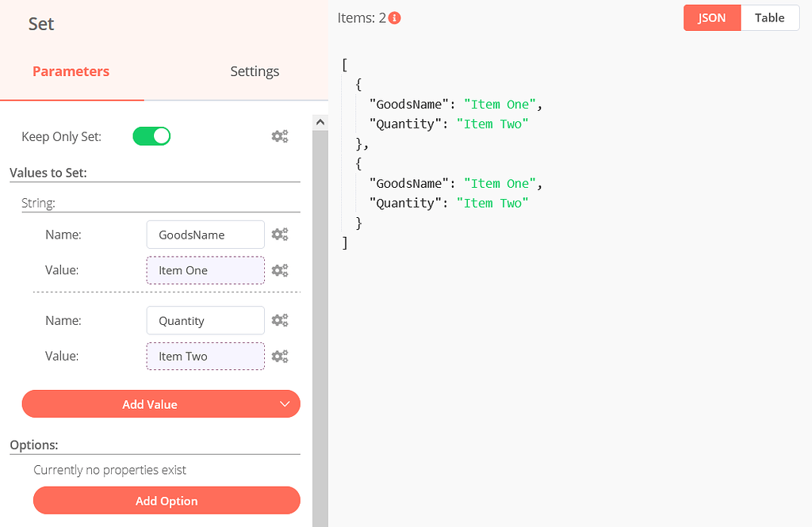The height and width of the screenshot is (527, 812).
Task: Click the Add Value button label
Action: click(x=150, y=404)
